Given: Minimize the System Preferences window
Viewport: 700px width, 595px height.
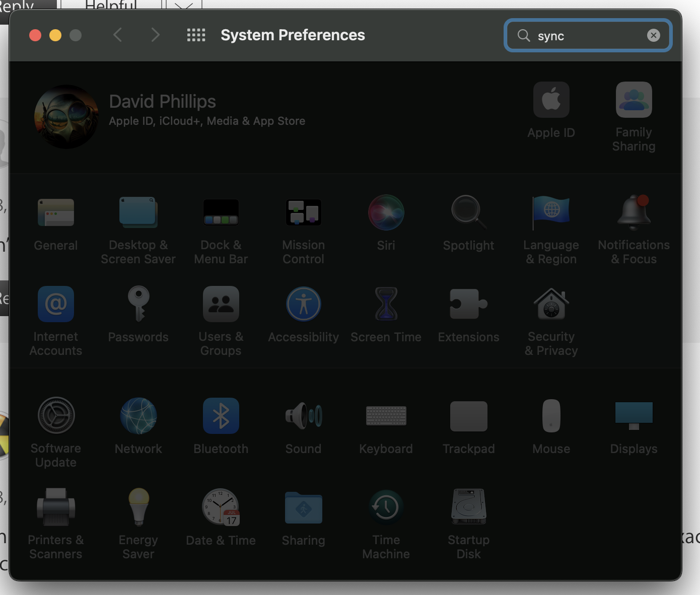Looking at the screenshot, I should pos(55,35).
